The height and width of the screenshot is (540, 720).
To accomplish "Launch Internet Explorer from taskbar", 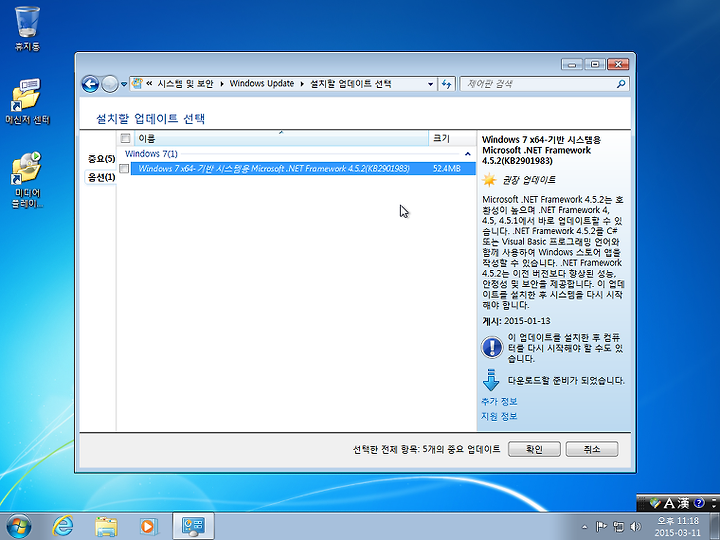I will pyautogui.click(x=62, y=526).
